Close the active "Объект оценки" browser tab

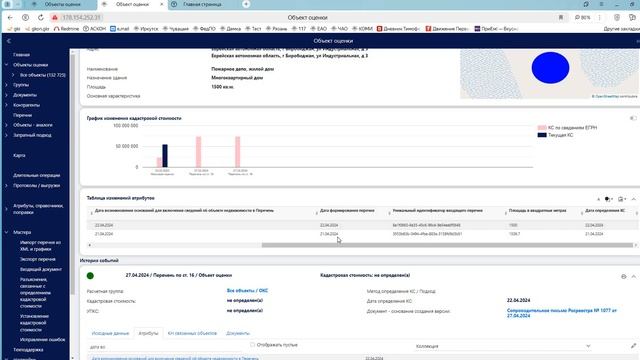162,4
